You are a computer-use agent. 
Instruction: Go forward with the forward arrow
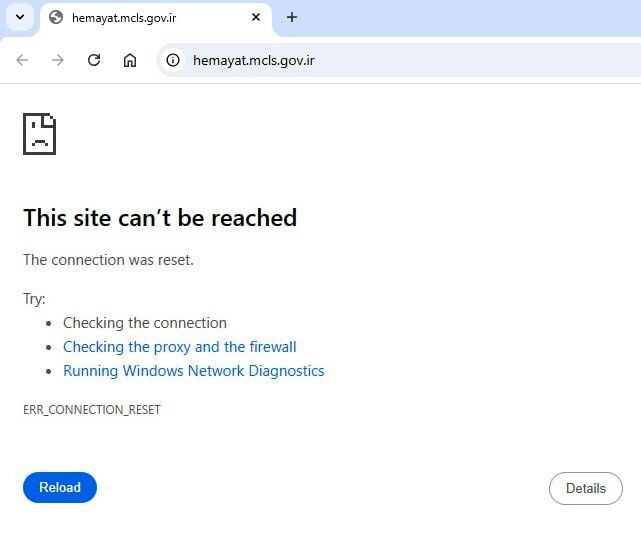coord(58,60)
